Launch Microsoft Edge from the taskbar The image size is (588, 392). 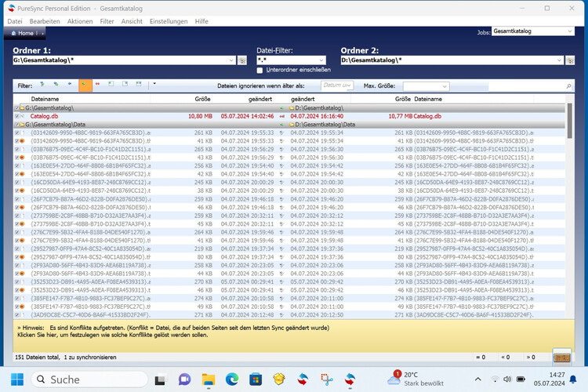coord(232,379)
